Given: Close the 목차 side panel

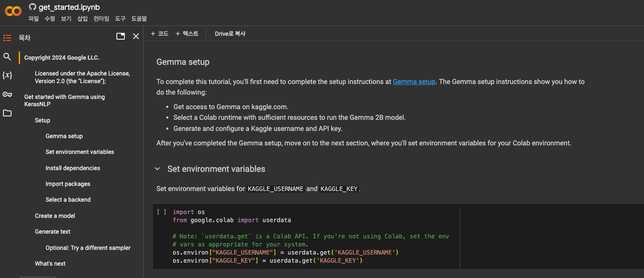Looking at the screenshot, I should 136,37.
